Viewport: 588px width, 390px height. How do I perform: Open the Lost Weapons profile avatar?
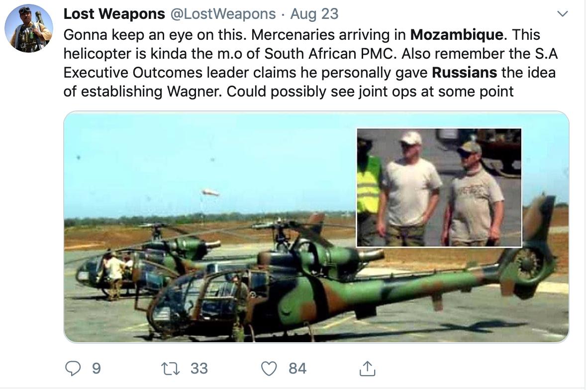(x=29, y=28)
